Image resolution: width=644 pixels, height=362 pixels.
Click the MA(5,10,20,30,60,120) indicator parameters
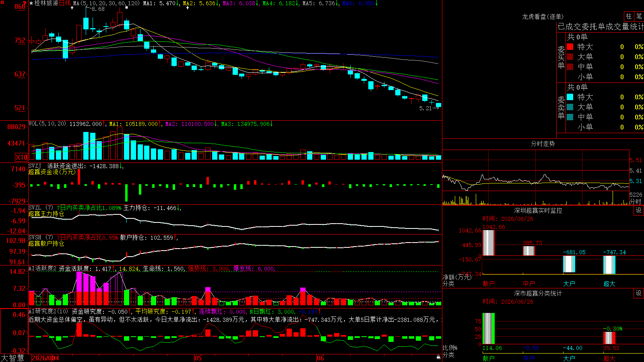pos(106,3)
